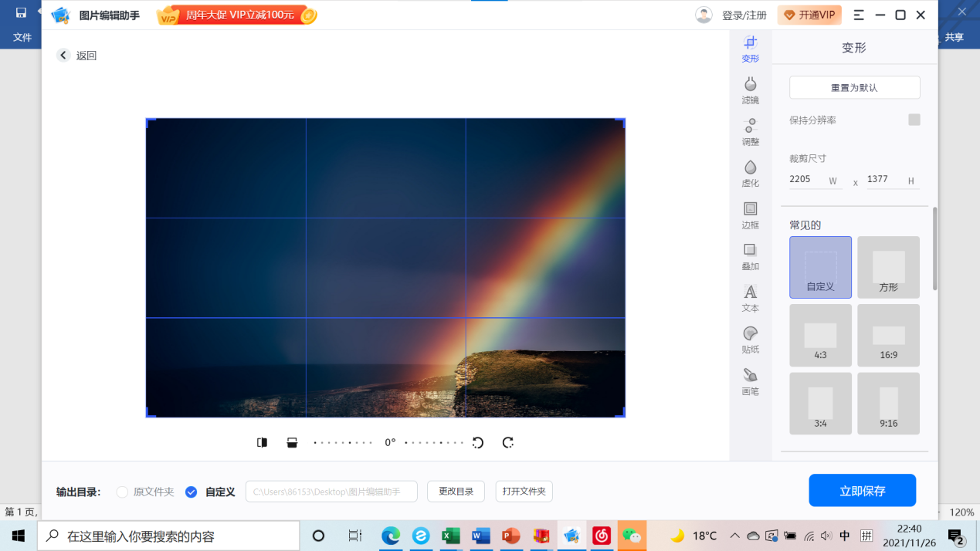Open the 贴纸 sticker tool
Screen dimensions: 980x551
tap(750, 340)
